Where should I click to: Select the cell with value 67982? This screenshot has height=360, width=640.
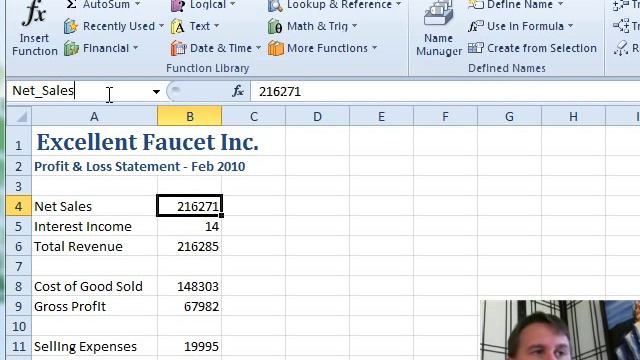pos(189,307)
